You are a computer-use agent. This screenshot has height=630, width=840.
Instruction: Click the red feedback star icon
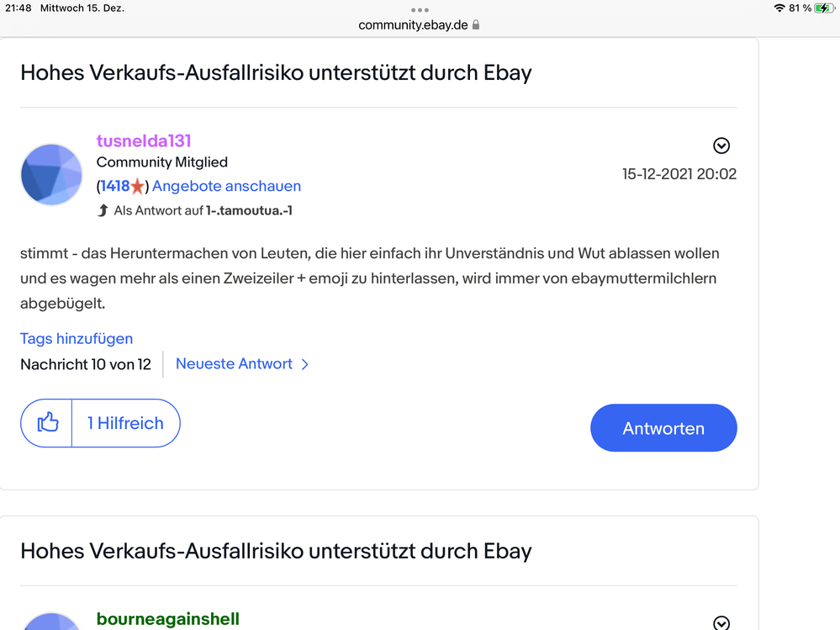point(138,187)
